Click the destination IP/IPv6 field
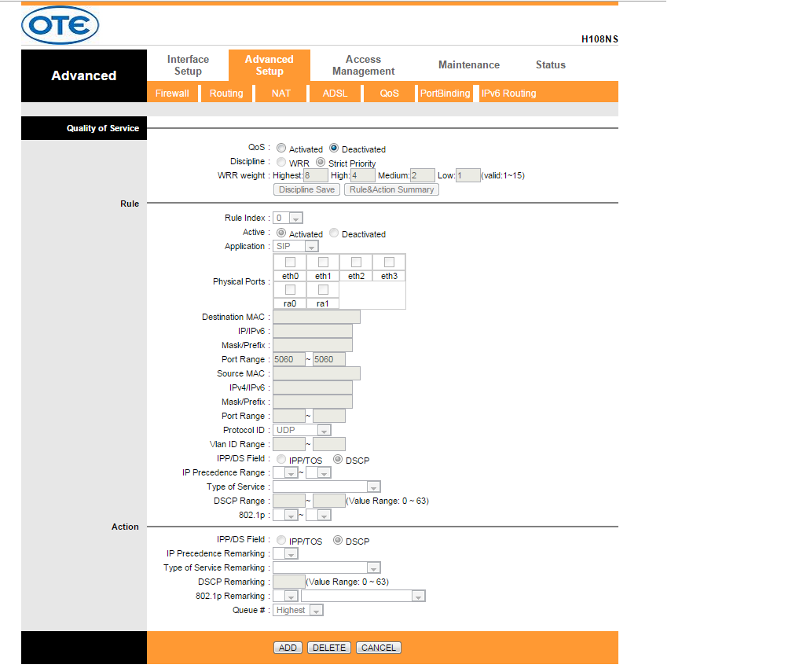 [x=313, y=331]
